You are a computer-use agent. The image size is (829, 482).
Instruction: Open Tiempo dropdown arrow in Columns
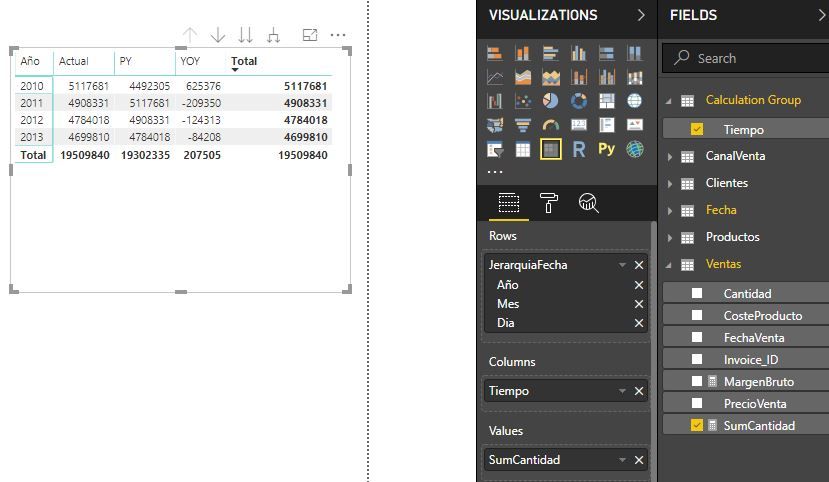click(622, 391)
